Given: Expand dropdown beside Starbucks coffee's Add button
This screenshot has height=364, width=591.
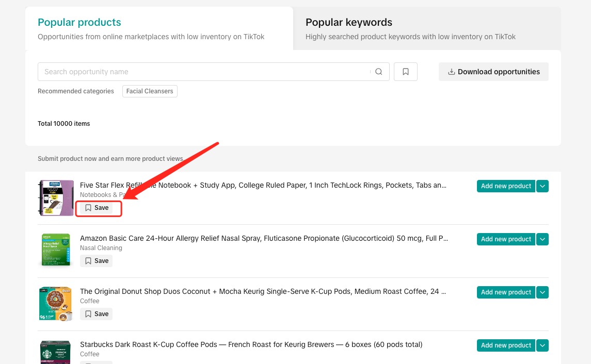Looking at the screenshot, I should click(542, 345).
